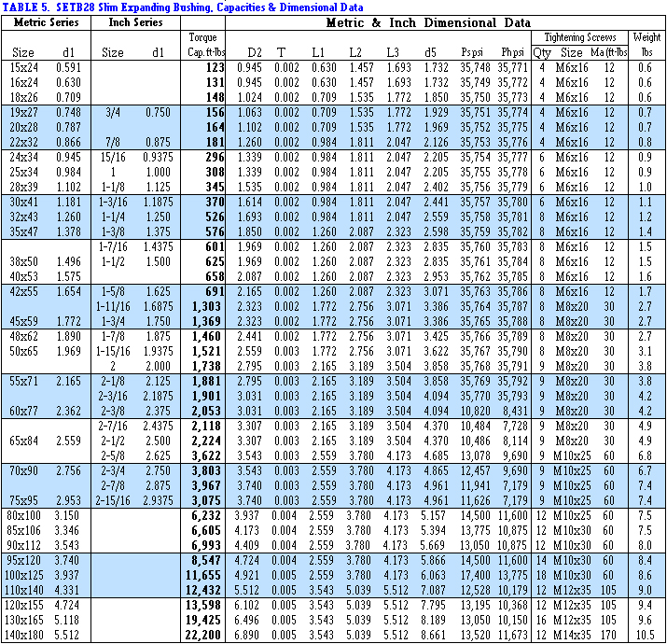Image resolution: width=667 pixels, height=644 pixels.
Task: Click the 'Metric & Inch Dimensional Data' header
Action: pos(428,22)
